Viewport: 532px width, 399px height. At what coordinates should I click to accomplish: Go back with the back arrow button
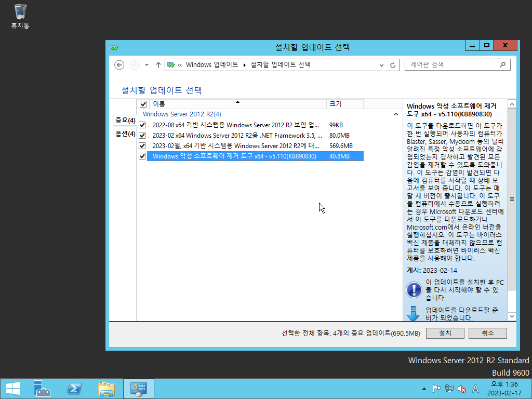(x=119, y=65)
